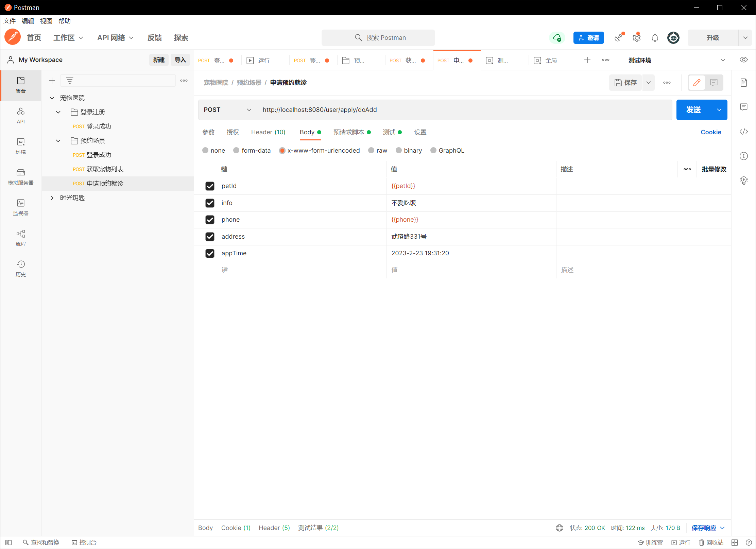Click the request URL input field
Image resolution: width=756 pixels, height=549 pixels.
464,110
